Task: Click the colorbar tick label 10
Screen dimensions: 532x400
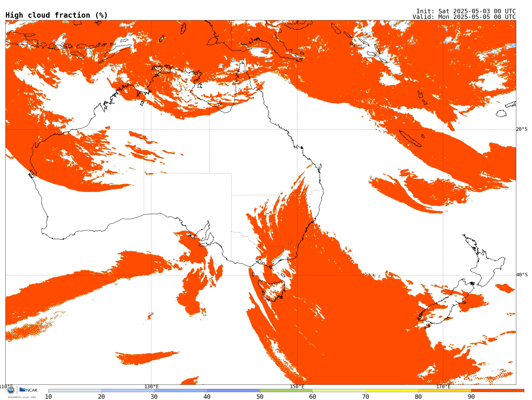Action: tap(49, 397)
